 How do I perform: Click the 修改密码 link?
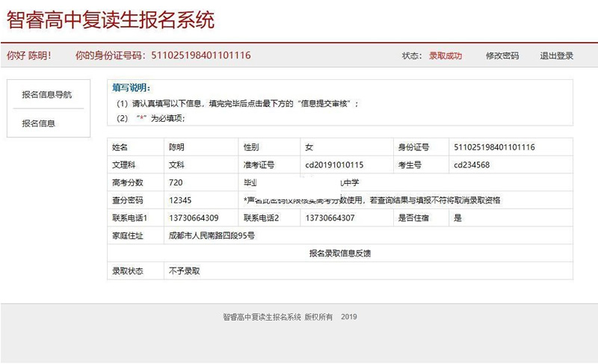502,55
